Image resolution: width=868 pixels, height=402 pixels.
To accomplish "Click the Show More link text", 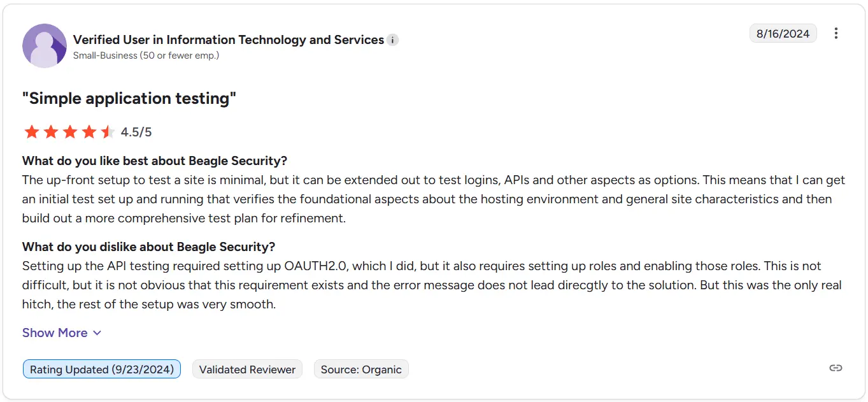I will click(x=55, y=333).
